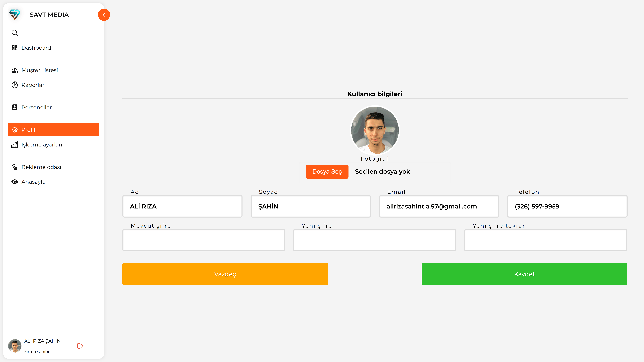Click the green Kaydet button
This screenshot has height=362, width=644.
click(x=524, y=274)
